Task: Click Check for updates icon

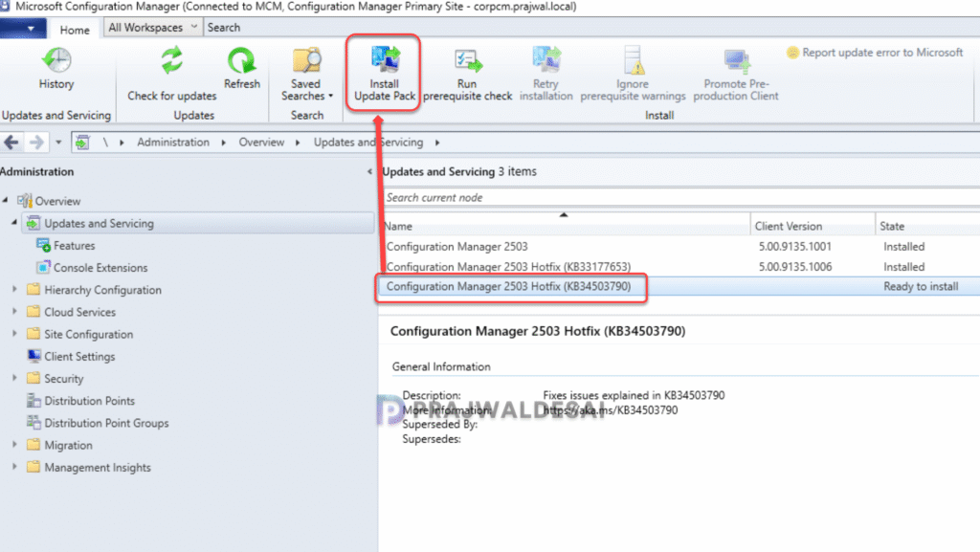Action: [172, 60]
